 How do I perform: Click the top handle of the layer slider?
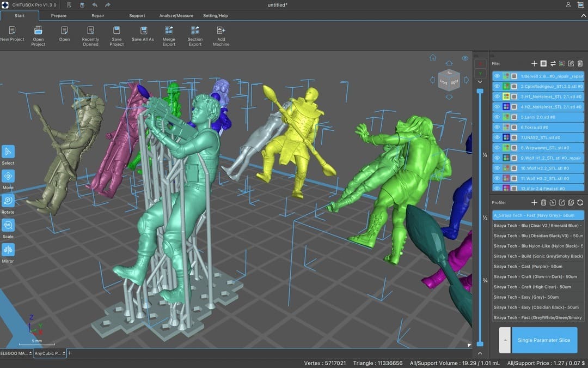(x=480, y=91)
